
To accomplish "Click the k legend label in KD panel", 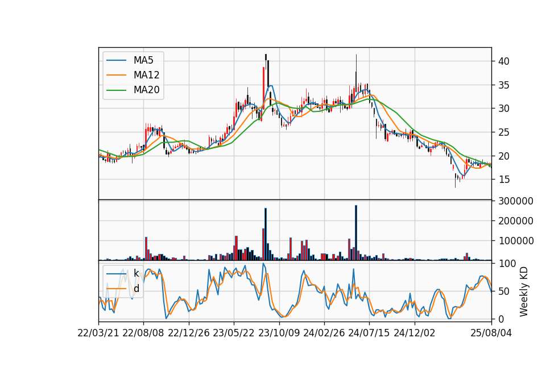I will [136, 273].
